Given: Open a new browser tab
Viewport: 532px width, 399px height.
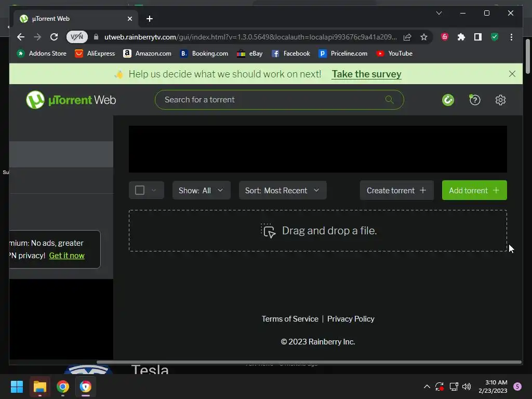Looking at the screenshot, I should [149, 19].
